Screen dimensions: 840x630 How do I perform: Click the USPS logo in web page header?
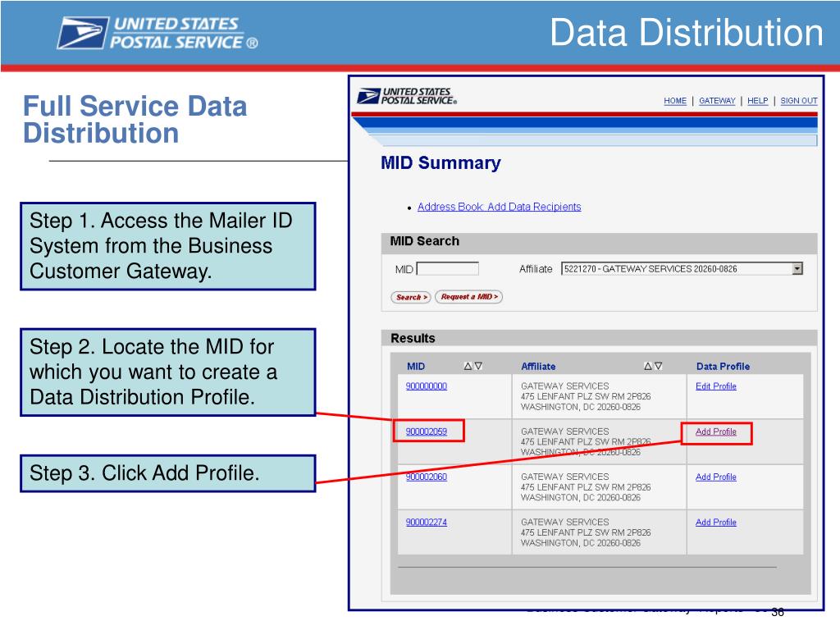tap(407, 96)
